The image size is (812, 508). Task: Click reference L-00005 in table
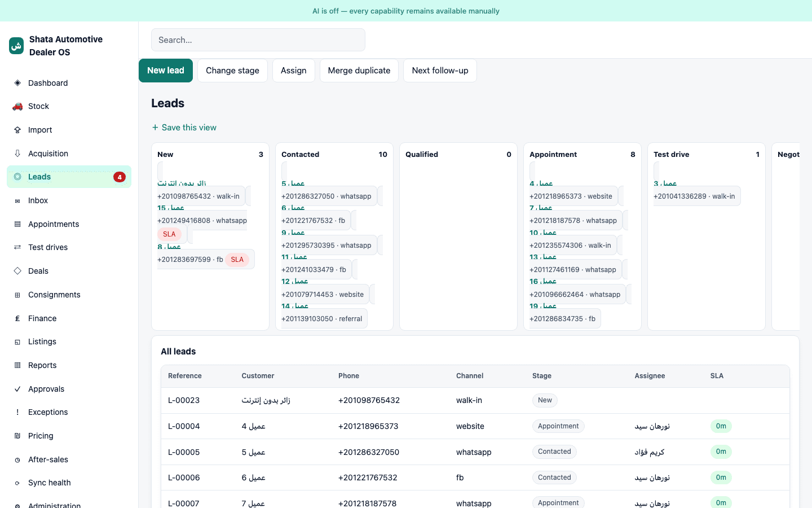point(184,452)
